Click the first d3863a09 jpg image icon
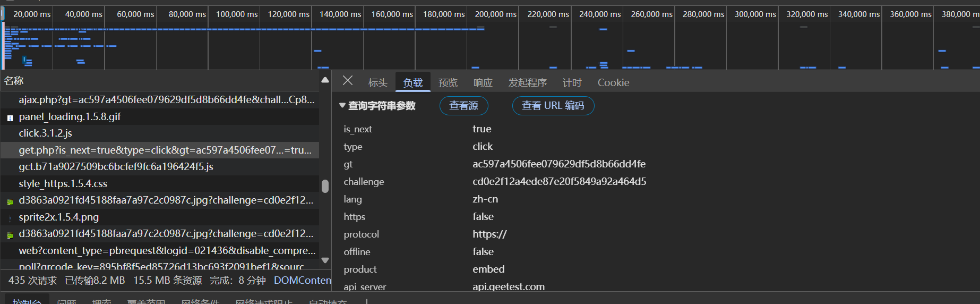Screen dimensions: 980x304 click(x=10, y=201)
